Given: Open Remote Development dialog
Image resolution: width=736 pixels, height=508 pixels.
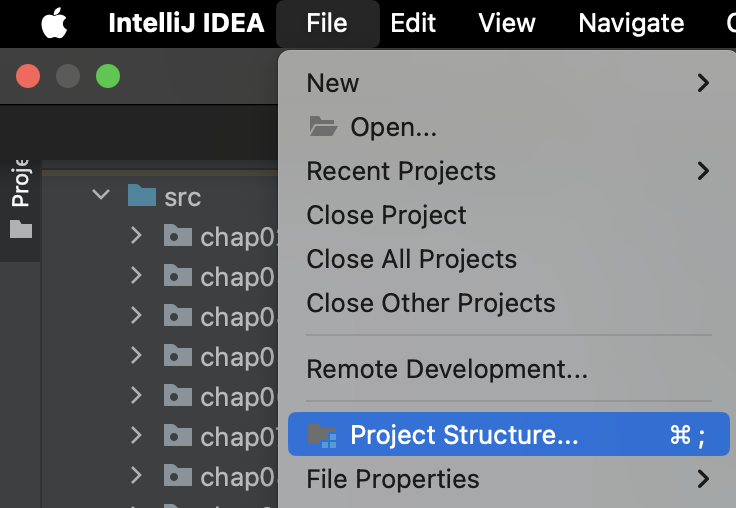Looking at the screenshot, I should click(446, 369).
